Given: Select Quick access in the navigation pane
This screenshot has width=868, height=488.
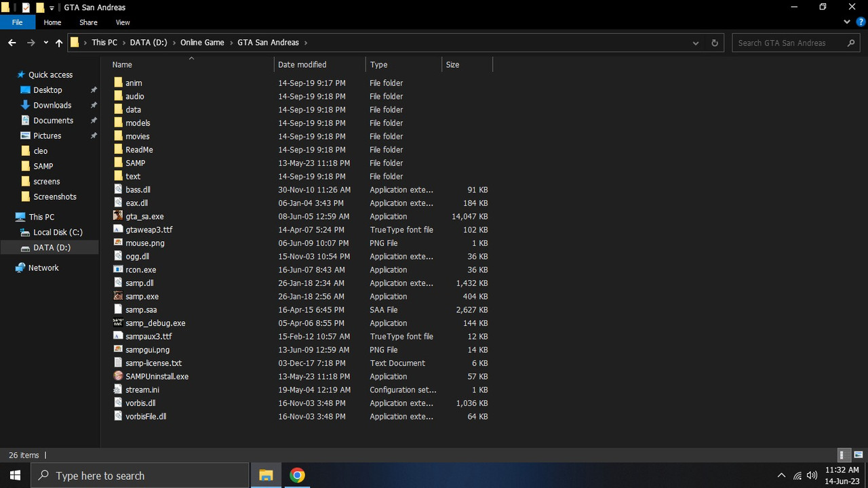Looking at the screenshot, I should [50, 75].
